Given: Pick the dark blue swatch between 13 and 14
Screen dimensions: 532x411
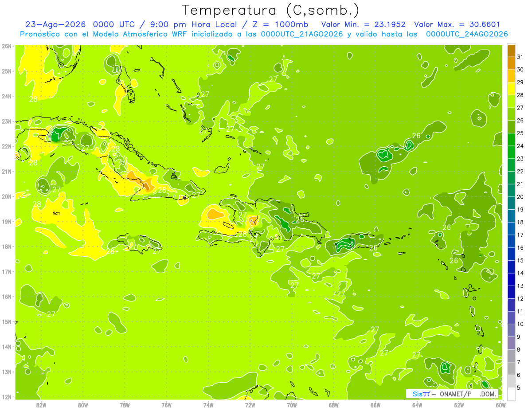Looking at the screenshot, I should click(511, 279).
